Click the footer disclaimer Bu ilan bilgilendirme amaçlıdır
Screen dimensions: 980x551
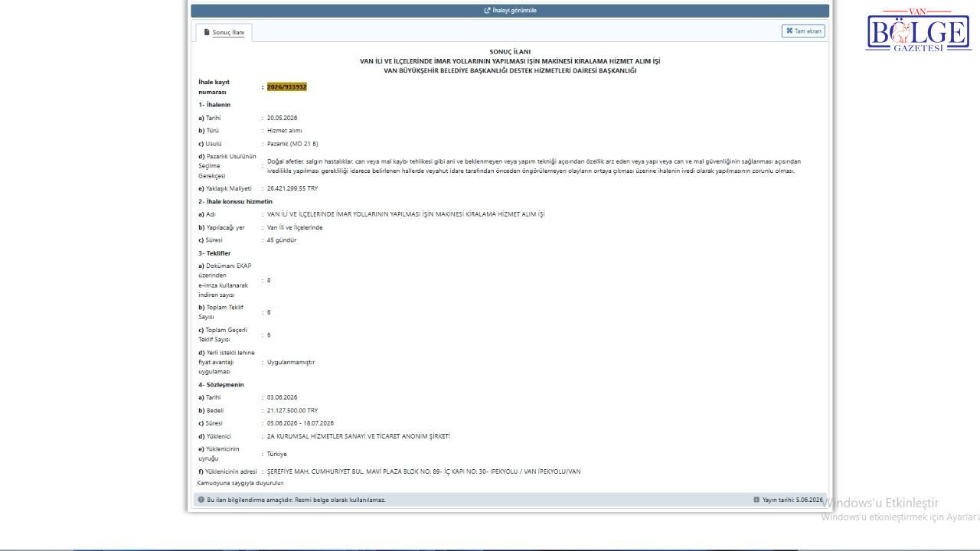[x=296, y=500]
